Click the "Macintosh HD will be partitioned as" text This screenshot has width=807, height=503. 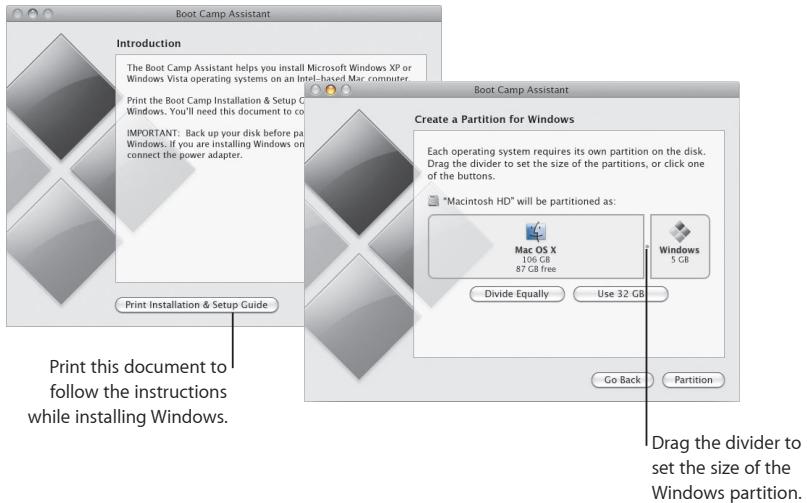(529, 201)
